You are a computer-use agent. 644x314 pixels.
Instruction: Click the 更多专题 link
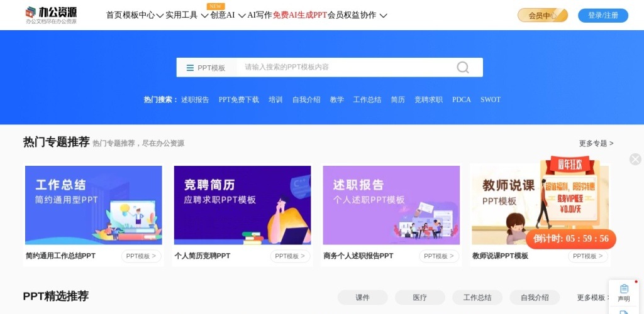point(596,143)
